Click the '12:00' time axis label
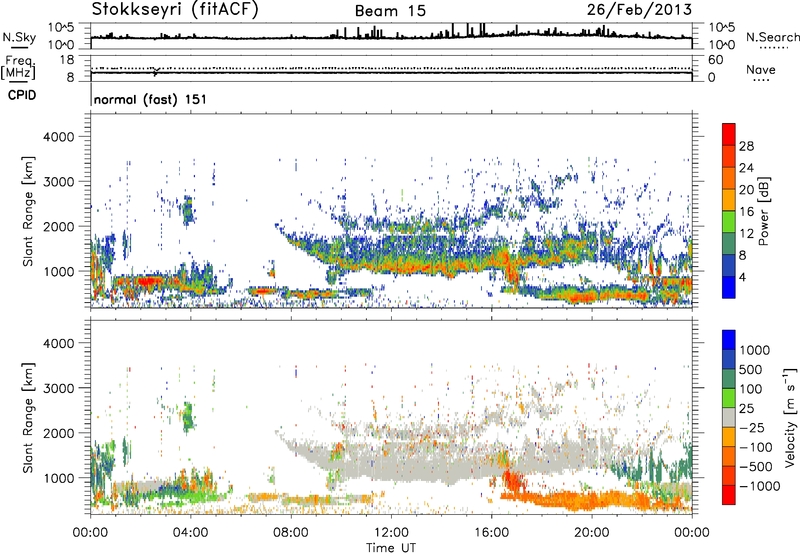Image resolution: width=800 pixels, height=554 pixels. point(391,533)
